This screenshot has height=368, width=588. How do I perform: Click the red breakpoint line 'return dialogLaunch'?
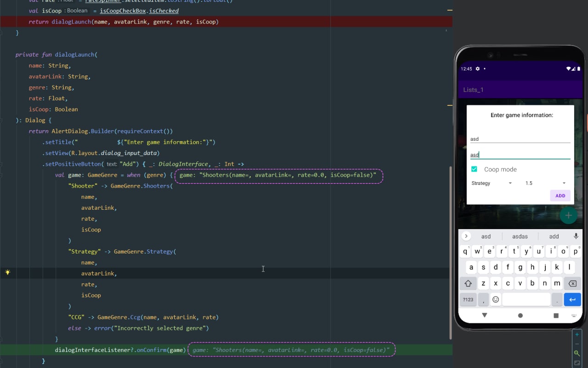click(x=226, y=22)
